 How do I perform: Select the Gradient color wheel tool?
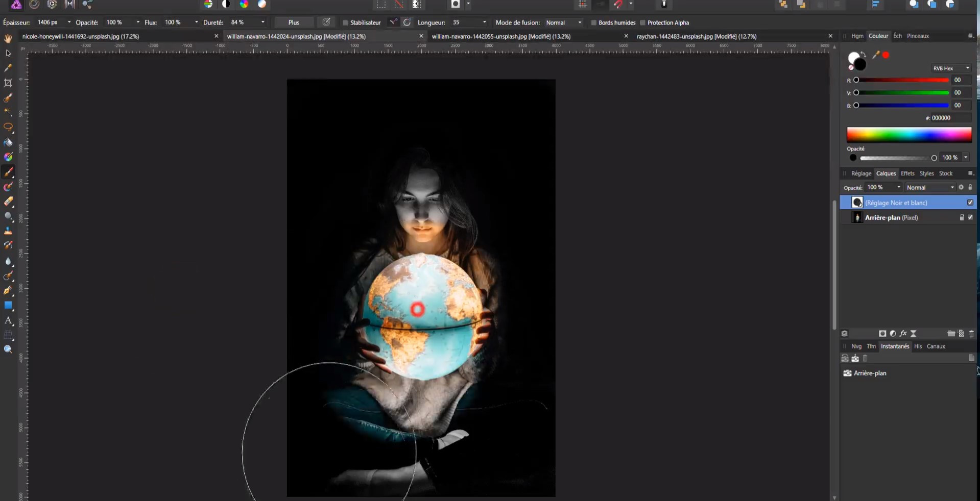point(8,157)
